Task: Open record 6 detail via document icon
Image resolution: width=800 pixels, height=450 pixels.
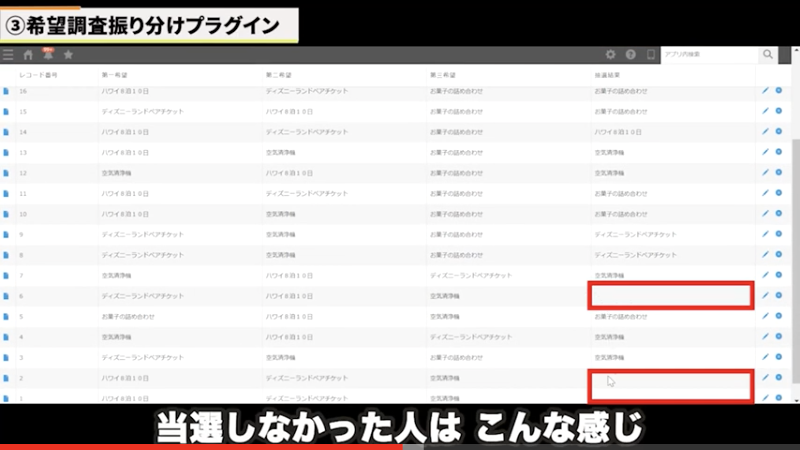Action: click(5, 296)
